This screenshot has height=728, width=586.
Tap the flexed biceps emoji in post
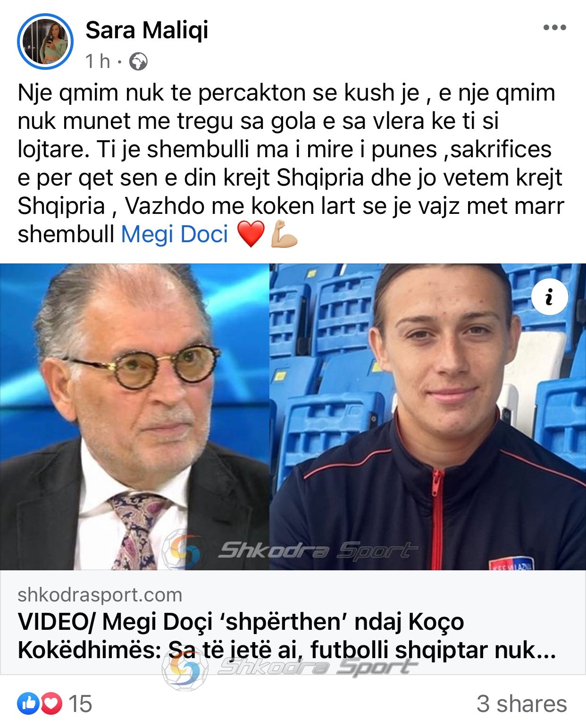pos(284,234)
